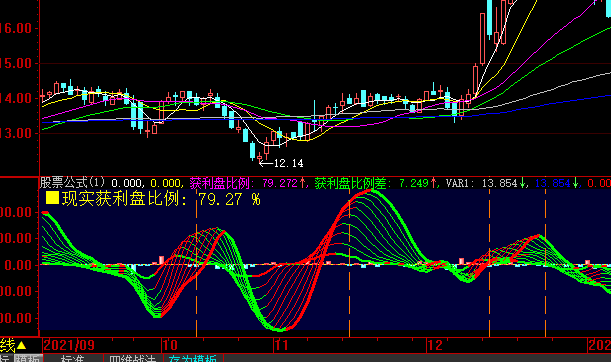The image size is (611, 362).
Task: Select the 10 month marker on the timeline
Action: tap(170, 345)
